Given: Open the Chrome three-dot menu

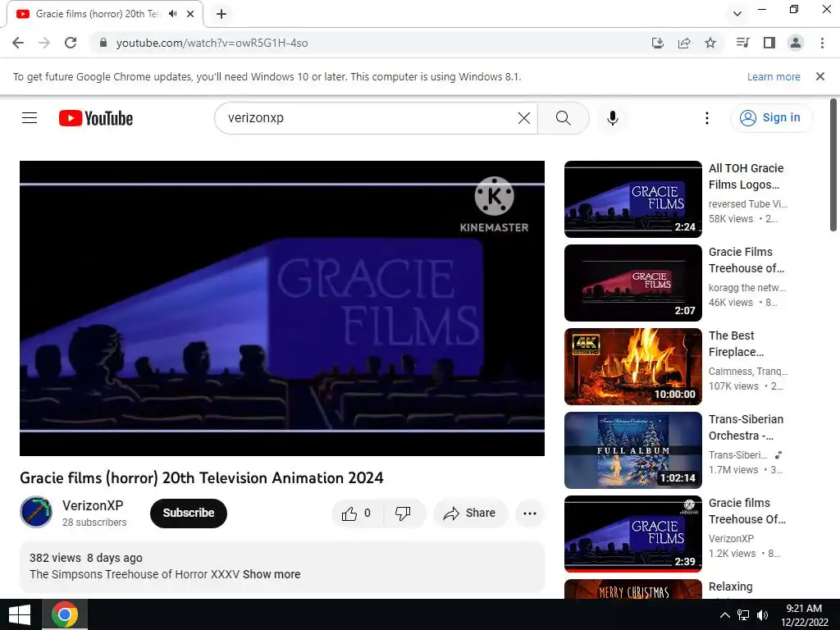Looking at the screenshot, I should (822, 43).
